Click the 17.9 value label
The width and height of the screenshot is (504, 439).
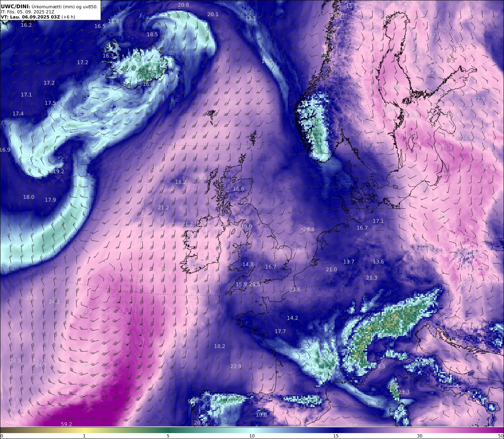point(50,200)
